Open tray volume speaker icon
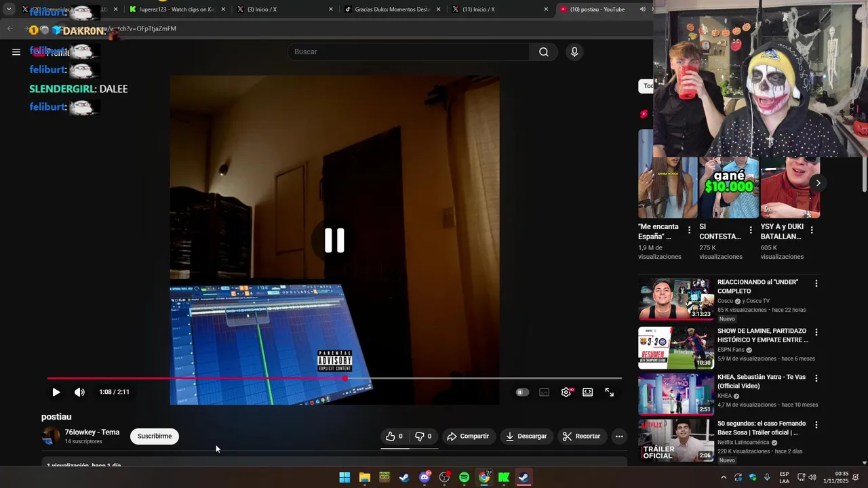This screenshot has width=868, height=488. (x=812, y=477)
